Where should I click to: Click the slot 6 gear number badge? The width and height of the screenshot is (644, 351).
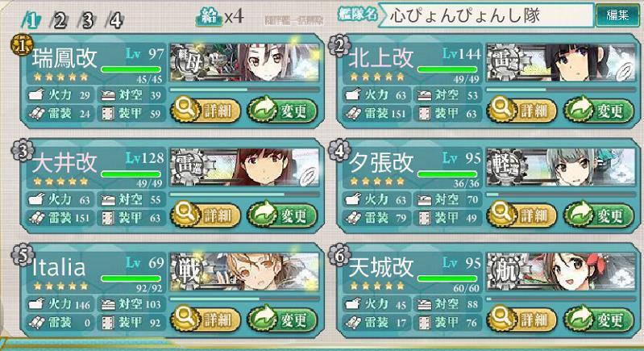tap(339, 255)
